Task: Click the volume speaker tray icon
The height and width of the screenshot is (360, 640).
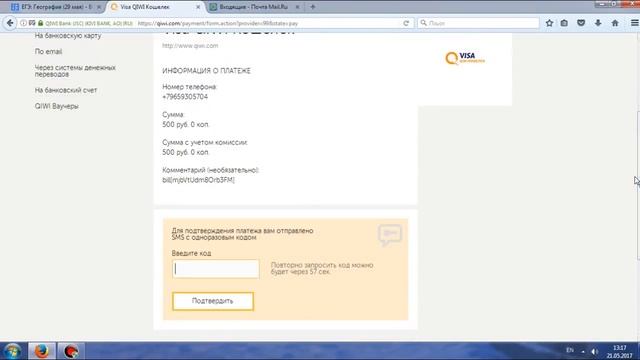Action: click(595, 351)
